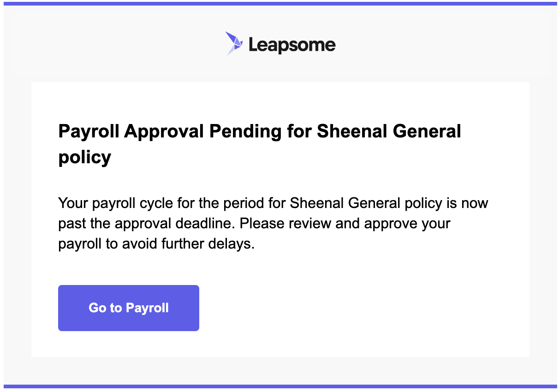Viewport: 559px width, 392px height.
Task: Click the word 'Pending' in the heading
Action: pyautogui.click(x=245, y=132)
